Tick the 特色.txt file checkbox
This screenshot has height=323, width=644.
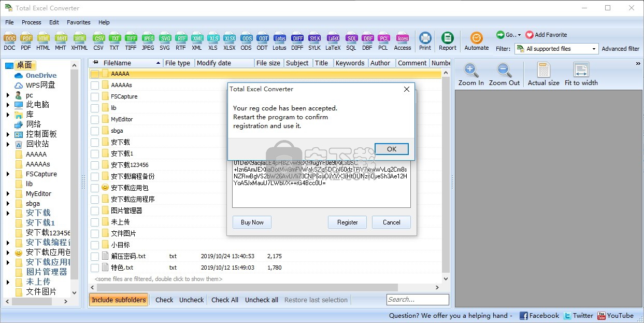coord(95,268)
